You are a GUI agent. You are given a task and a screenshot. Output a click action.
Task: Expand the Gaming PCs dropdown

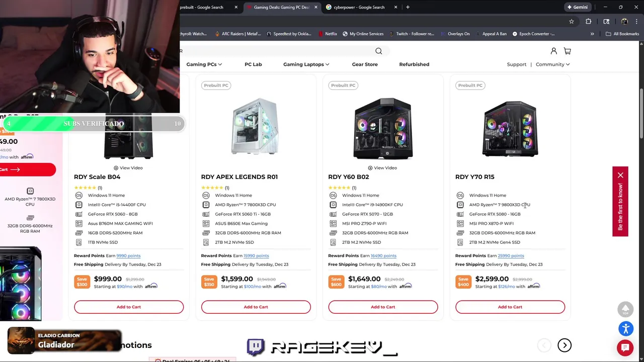pyautogui.click(x=204, y=64)
